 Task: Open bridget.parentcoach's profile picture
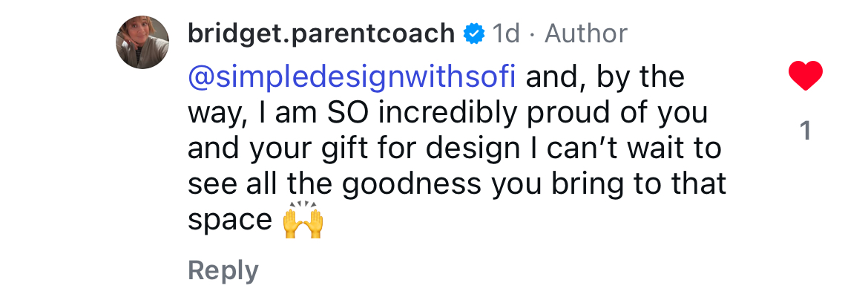[x=143, y=41]
